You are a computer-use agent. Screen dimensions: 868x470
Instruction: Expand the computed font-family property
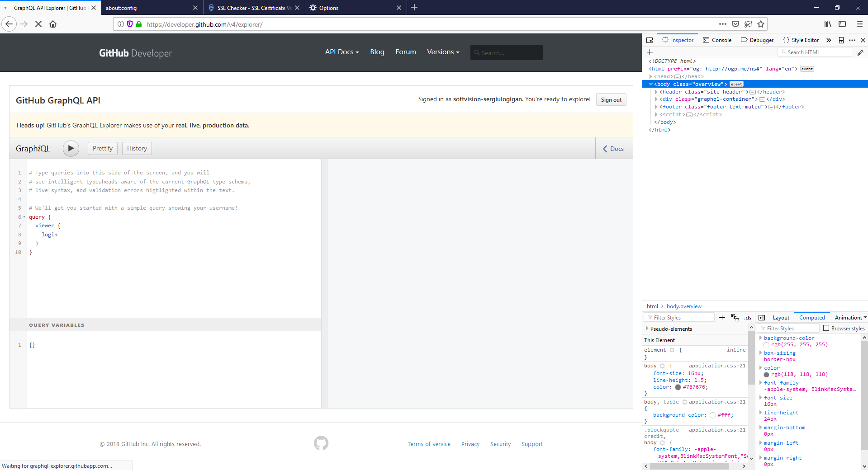click(761, 383)
